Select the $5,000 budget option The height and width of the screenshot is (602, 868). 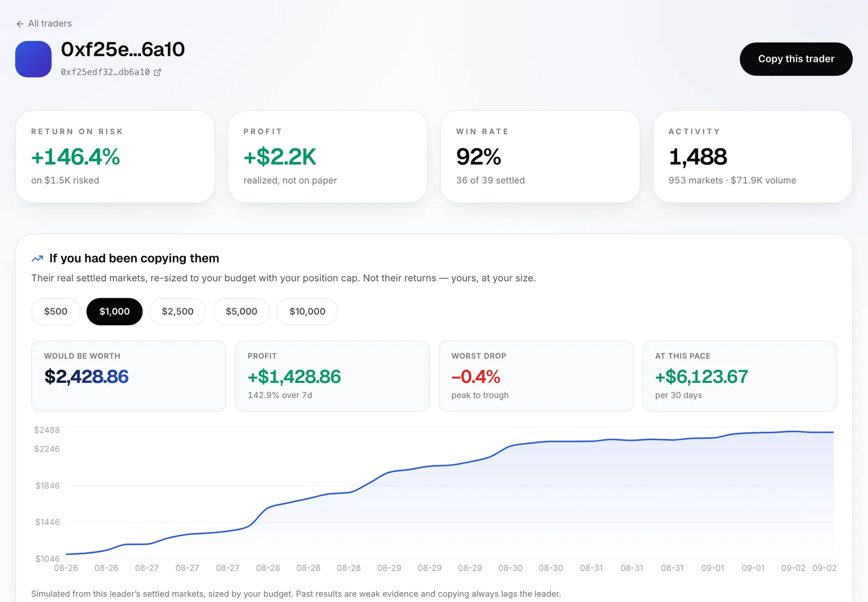(x=241, y=312)
